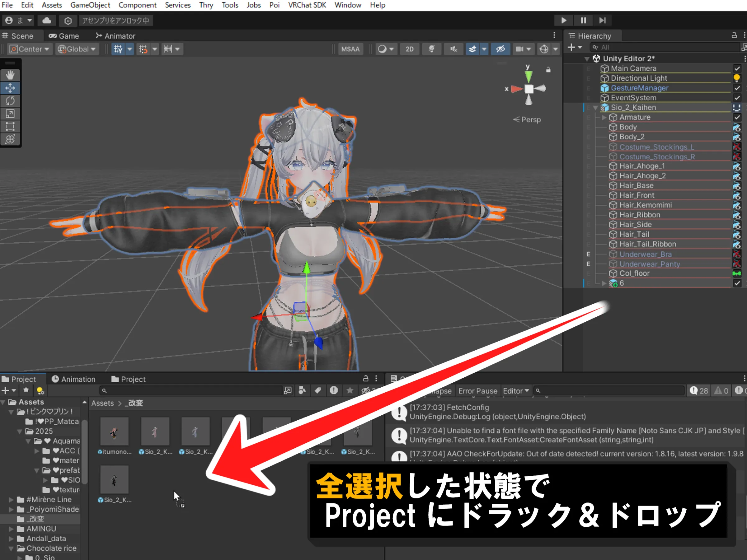Image resolution: width=747 pixels, height=560 pixels.
Task: Click the MSAA button
Action: pos(350,49)
